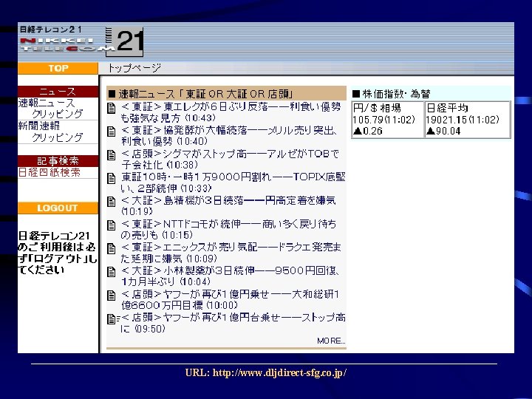
Task: Open 速報ニュース クリッピング in sidebar
Action: [50, 108]
